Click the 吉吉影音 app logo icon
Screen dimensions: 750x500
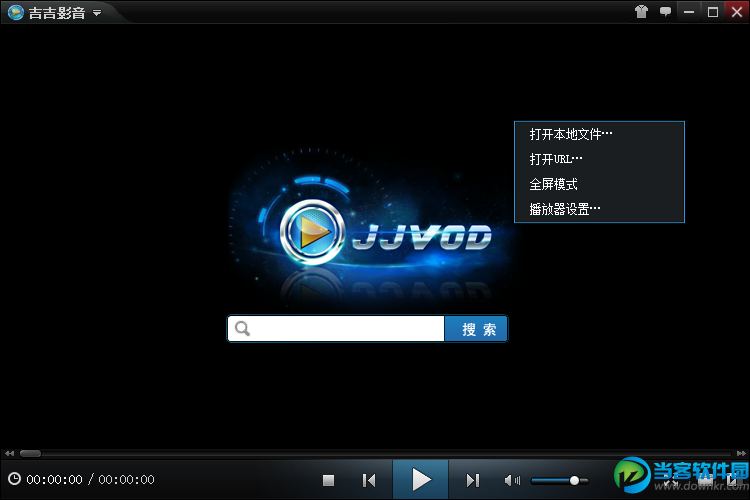[16, 12]
